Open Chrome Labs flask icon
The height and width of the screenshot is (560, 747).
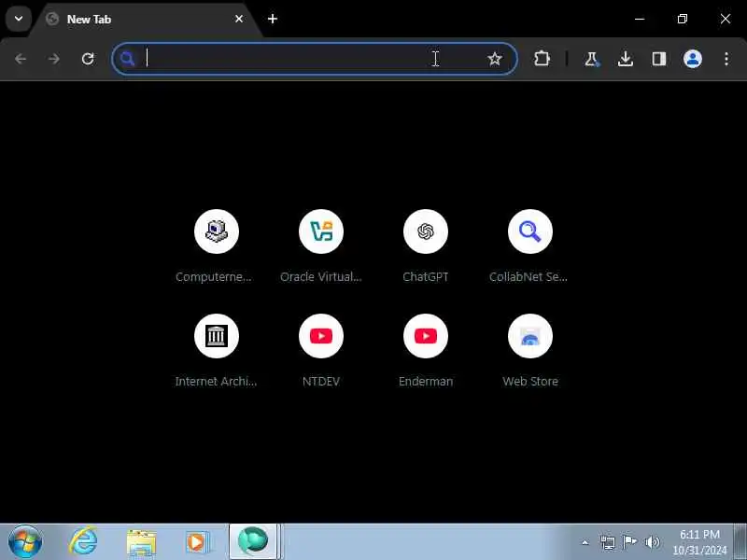point(591,59)
